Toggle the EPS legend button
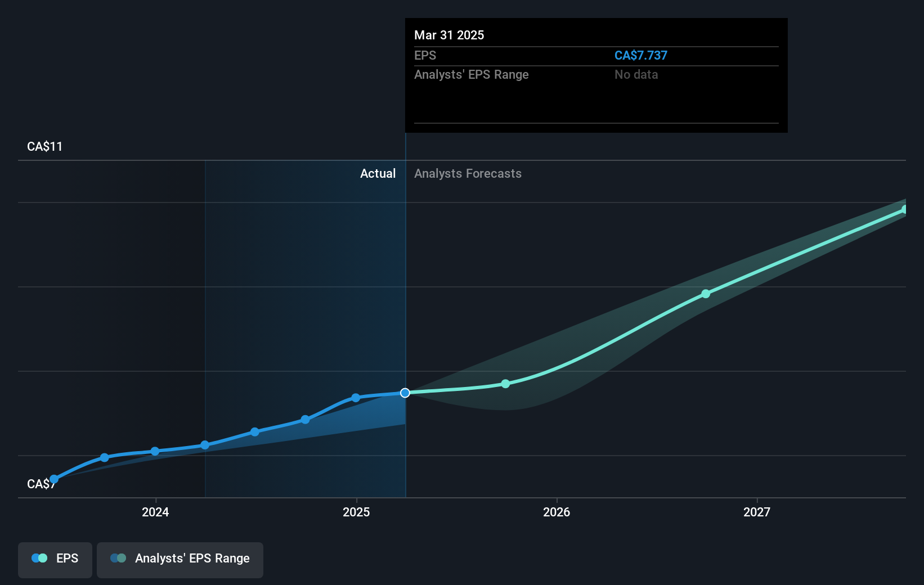This screenshot has width=924, height=585. click(55, 560)
